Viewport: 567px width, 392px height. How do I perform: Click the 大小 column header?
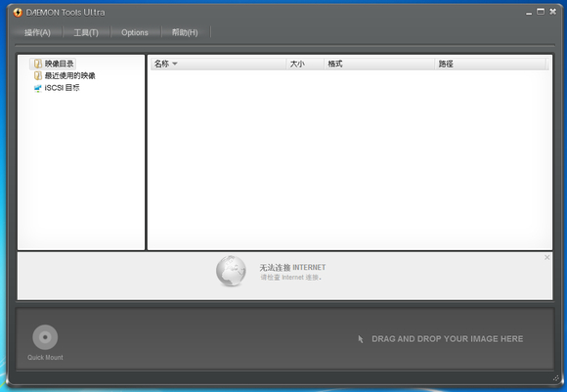(305, 64)
